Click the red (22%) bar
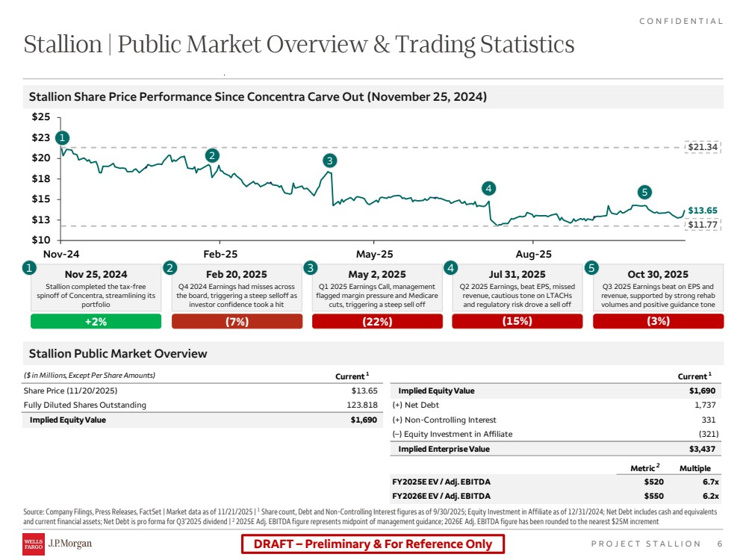Screen dimensions: 746x560 click(x=377, y=321)
